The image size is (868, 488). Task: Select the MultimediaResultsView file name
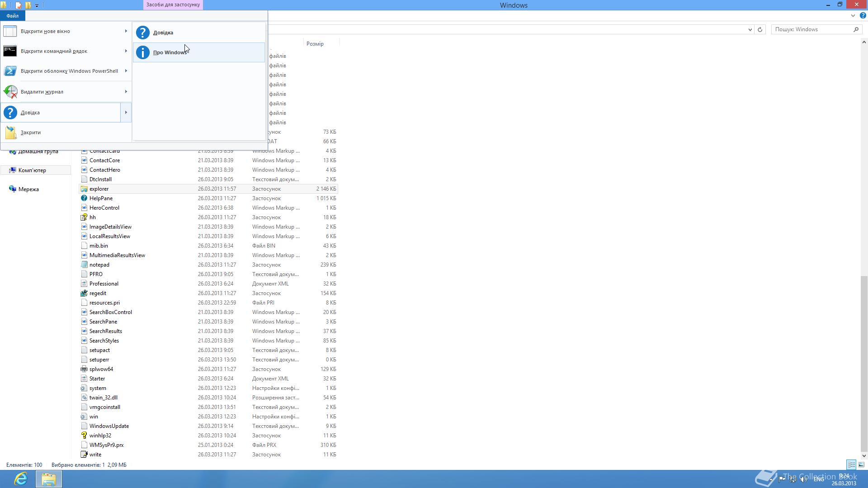117,255
